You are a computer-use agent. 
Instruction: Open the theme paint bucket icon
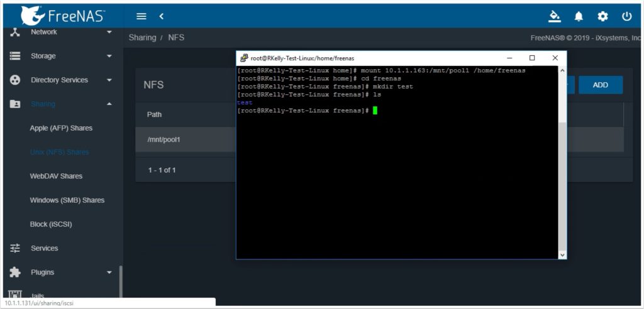[x=554, y=16]
